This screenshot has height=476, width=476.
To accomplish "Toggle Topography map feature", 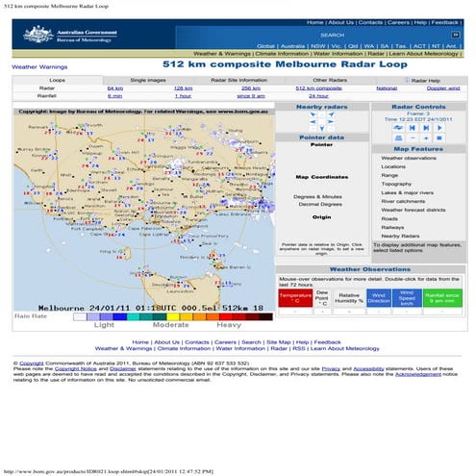I will pos(396,184).
